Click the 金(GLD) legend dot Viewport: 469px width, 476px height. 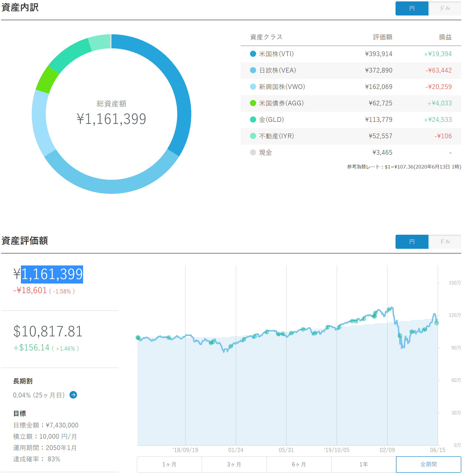click(253, 119)
